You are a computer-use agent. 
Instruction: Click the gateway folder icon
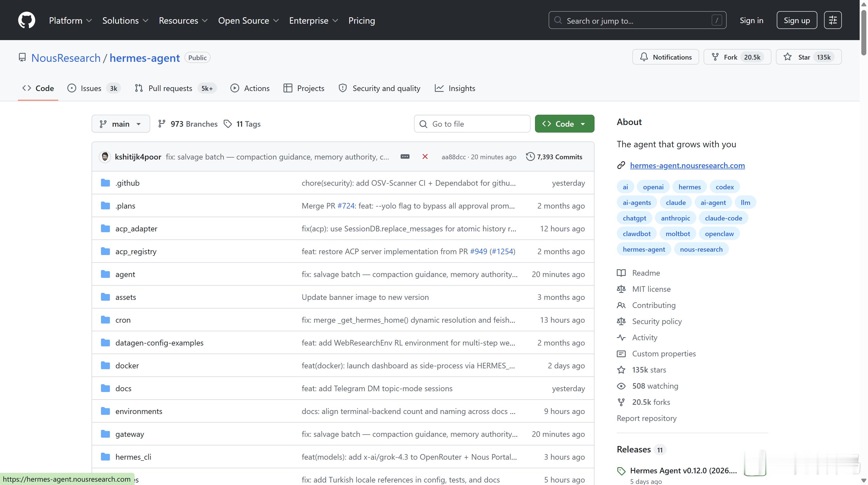[x=105, y=434]
